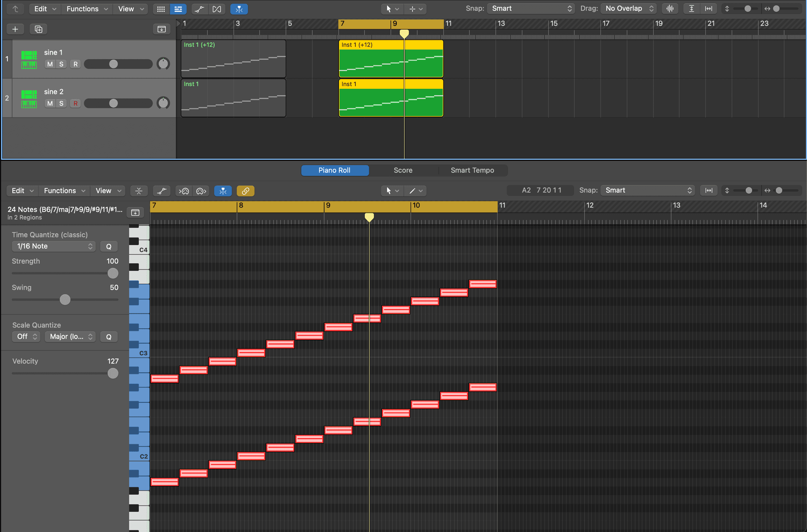Image resolution: width=807 pixels, height=532 pixels.
Task: Switch to grid view icon in Tracks toolbar
Action: click(x=161, y=9)
